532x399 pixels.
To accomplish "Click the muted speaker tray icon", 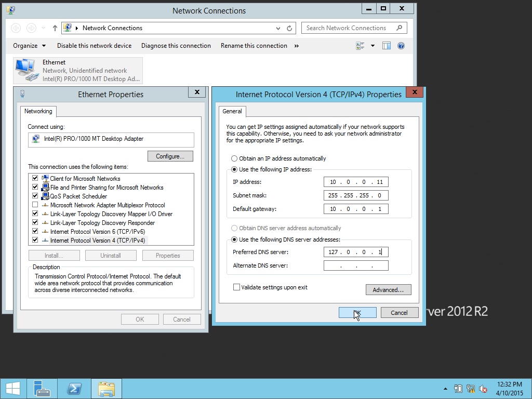I will click(x=483, y=389).
